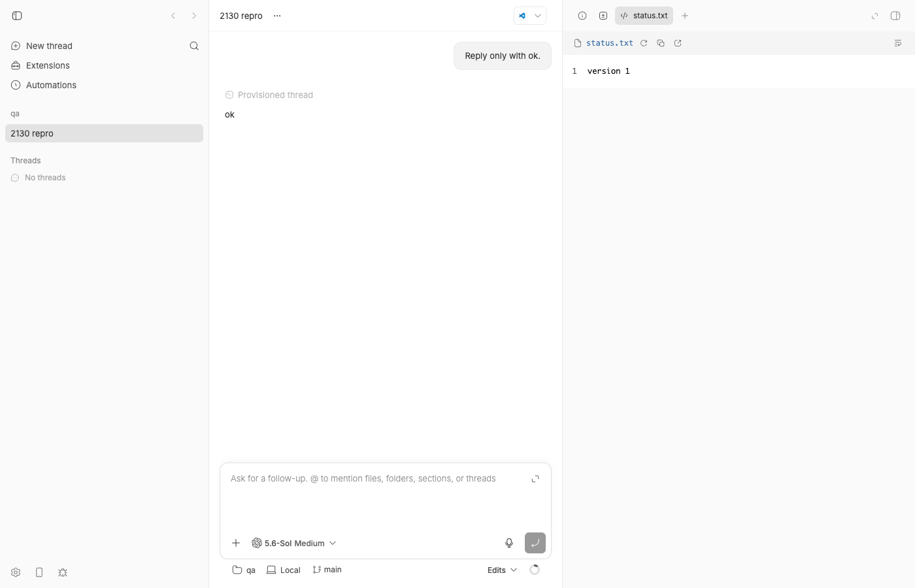Send the follow-up message
The width and height of the screenshot is (915, 588).
(x=535, y=543)
